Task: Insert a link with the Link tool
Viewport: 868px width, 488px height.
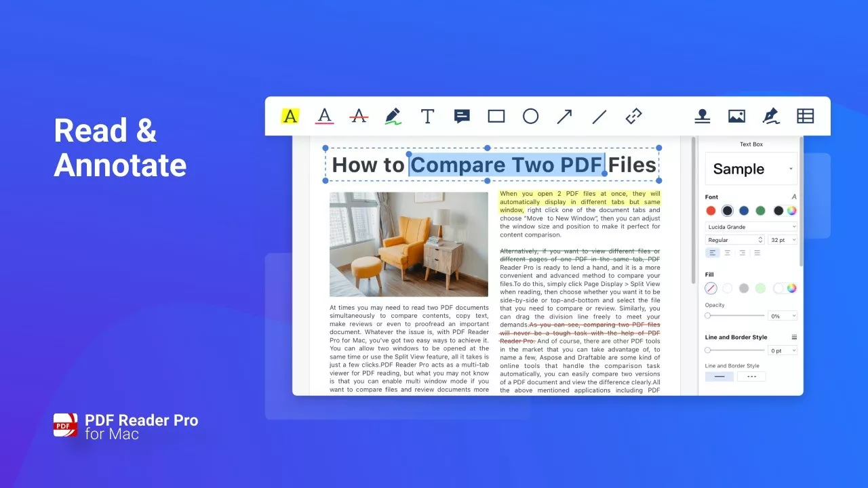Action: pyautogui.click(x=633, y=116)
